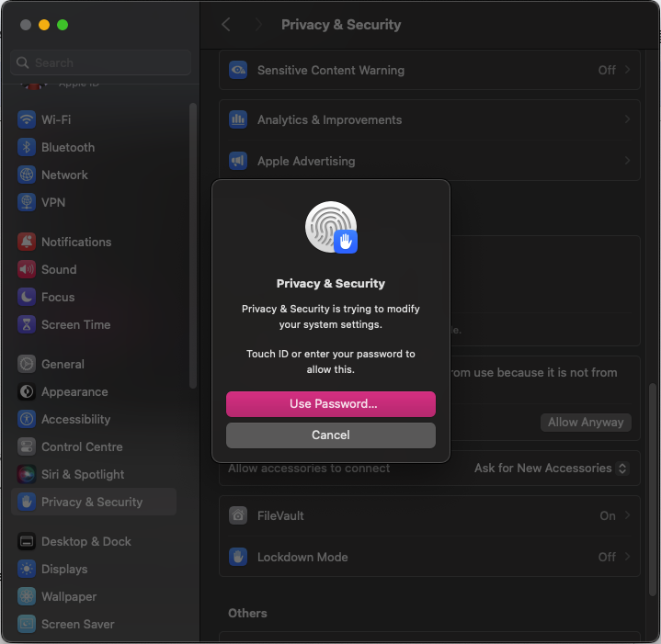
Task: Select Wi-Fi in the sidebar
Action: tap(94, 119)
